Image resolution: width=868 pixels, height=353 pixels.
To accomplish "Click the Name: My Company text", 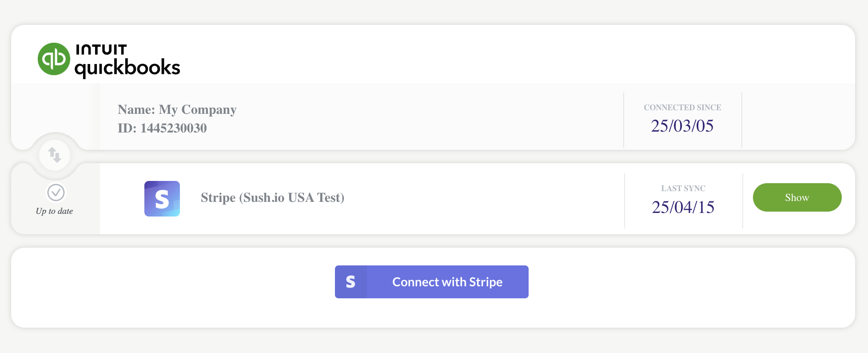I will [177, 109].
